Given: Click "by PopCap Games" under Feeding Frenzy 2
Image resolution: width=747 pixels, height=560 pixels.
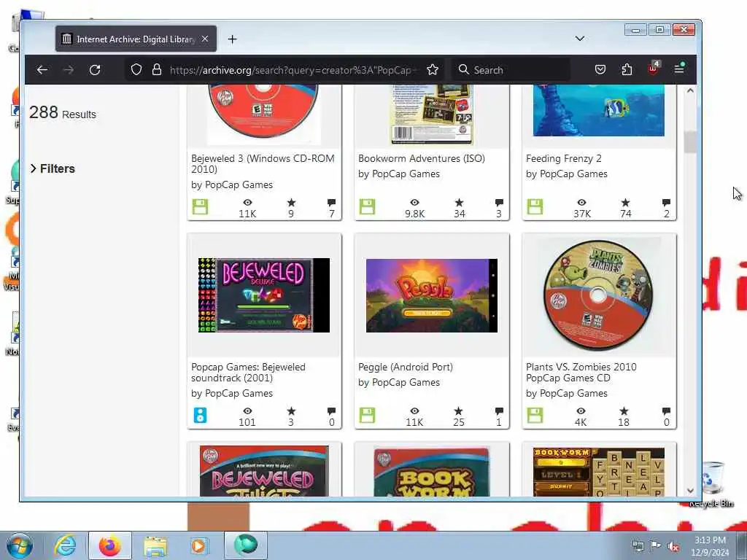Looking at the screenshot, I should (566, 174).
